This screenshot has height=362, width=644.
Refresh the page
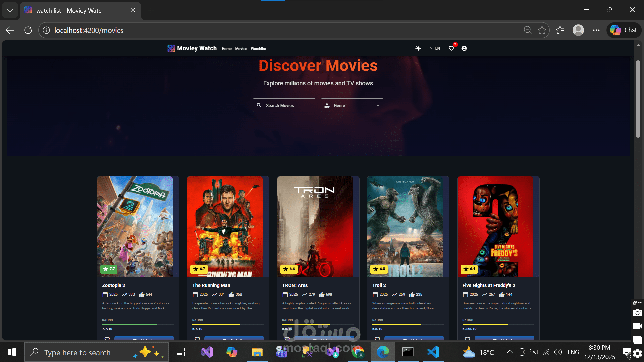point(28,30)
